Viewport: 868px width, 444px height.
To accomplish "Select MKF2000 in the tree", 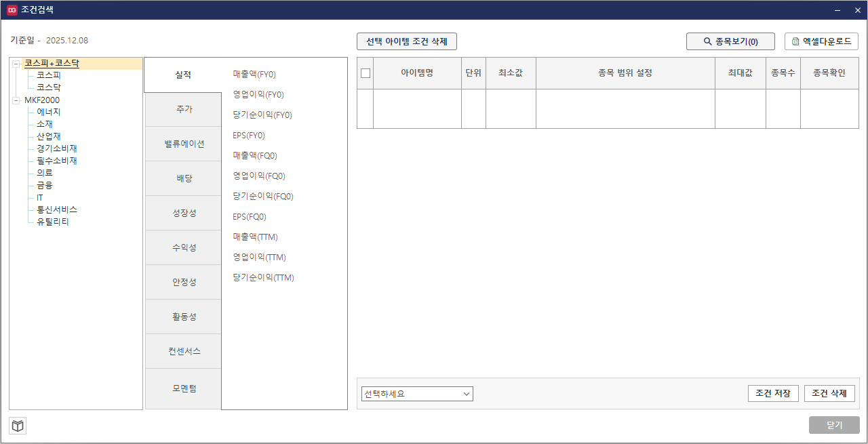I will (x=42, y=100).
